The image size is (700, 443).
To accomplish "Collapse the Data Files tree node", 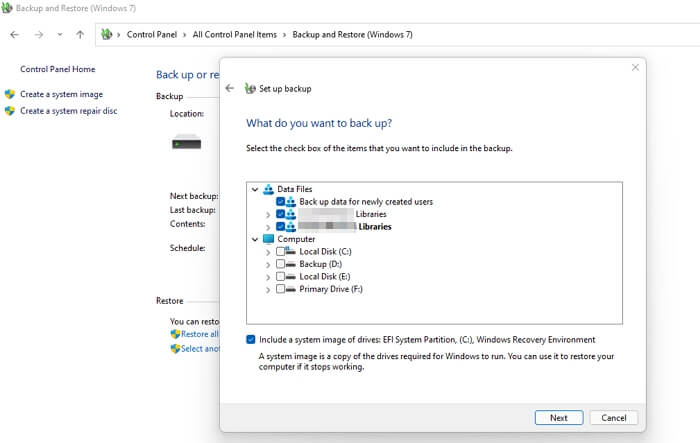I will pos(255,189).
